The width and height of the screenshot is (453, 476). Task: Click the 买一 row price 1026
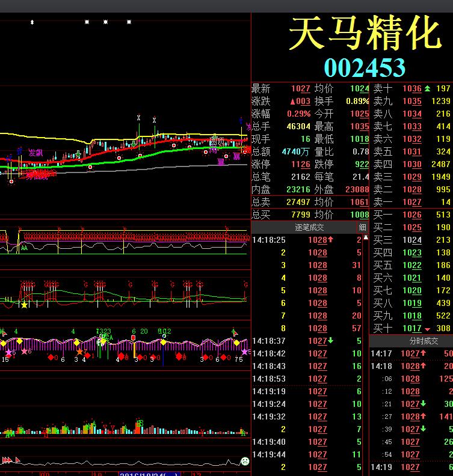(x=412, y=215)
